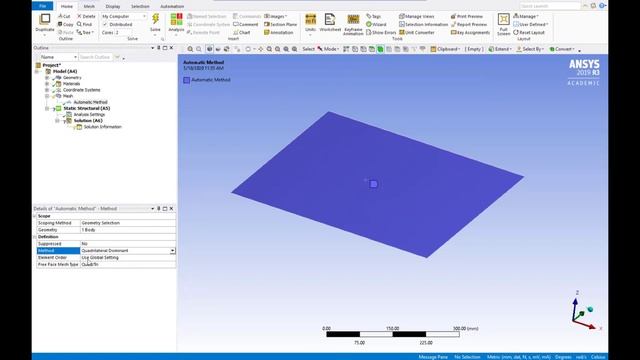The image size is (640, 360).
Task: Open Selection Information
Action: point(423,24)
